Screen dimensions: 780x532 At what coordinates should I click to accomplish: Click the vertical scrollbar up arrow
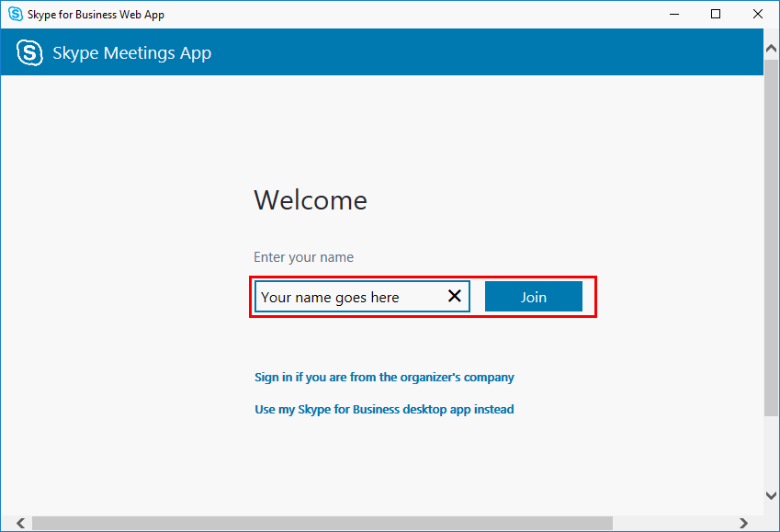pos(771,49)
